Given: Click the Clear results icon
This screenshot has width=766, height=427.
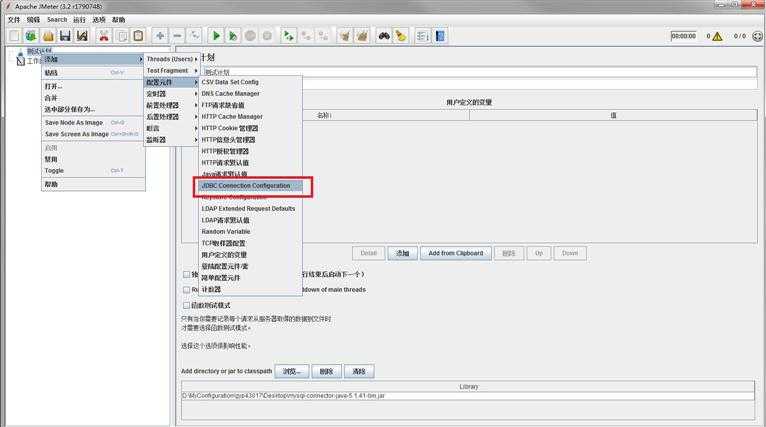Looking at the screenshot, I should point(345,36).
